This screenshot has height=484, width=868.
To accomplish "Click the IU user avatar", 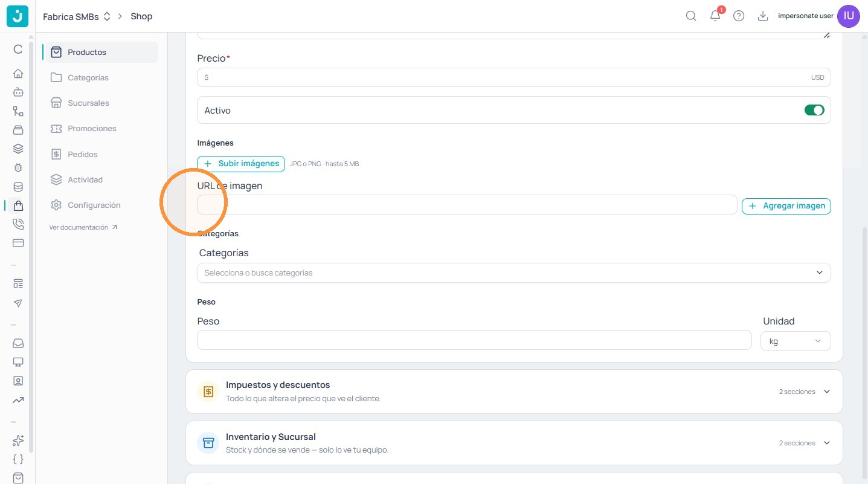I will (x=849, y=16).
